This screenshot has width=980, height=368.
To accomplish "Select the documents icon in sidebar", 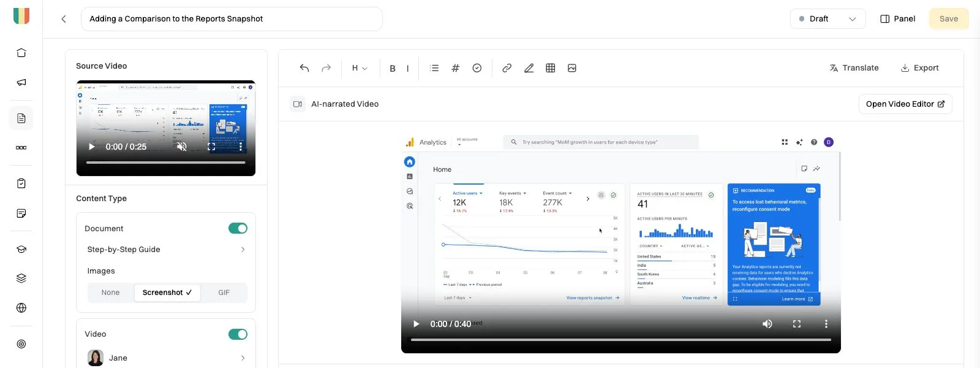I will click(21, 118).
